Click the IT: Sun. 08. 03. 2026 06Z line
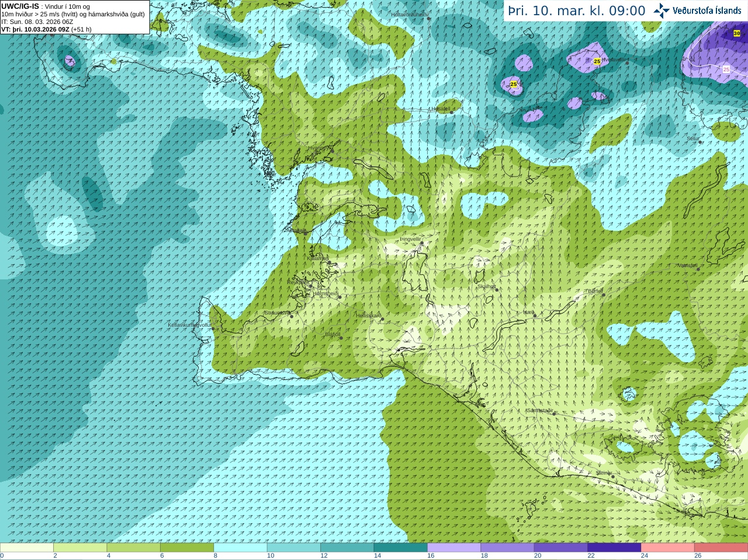 (37, 22)
